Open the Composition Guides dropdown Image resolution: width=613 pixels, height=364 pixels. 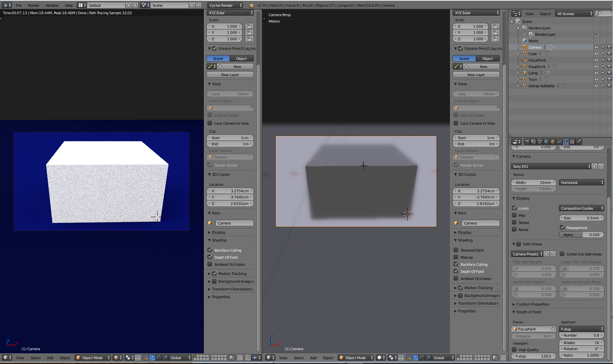[581, 208]
